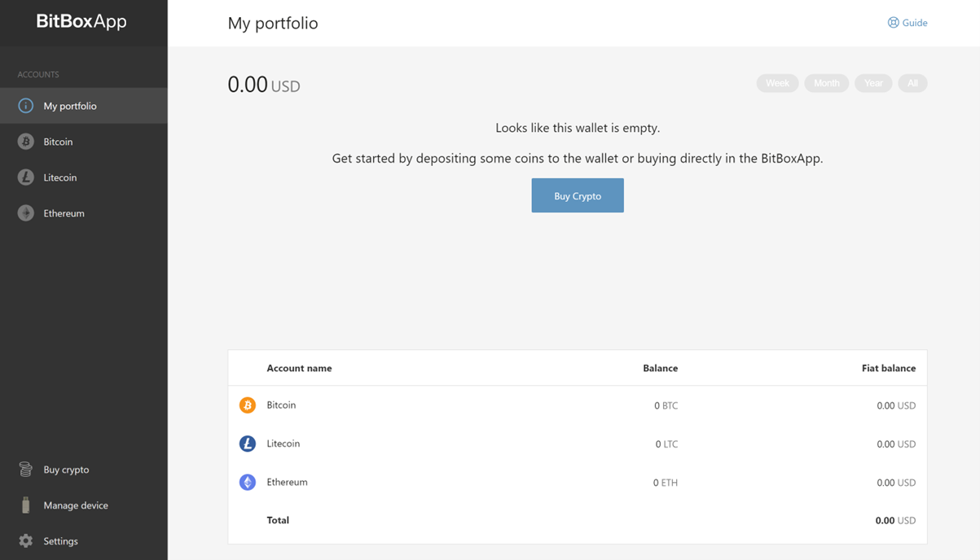Click the Settings gear icon
This screenshot has height=560, width=980.
[25, 541]
